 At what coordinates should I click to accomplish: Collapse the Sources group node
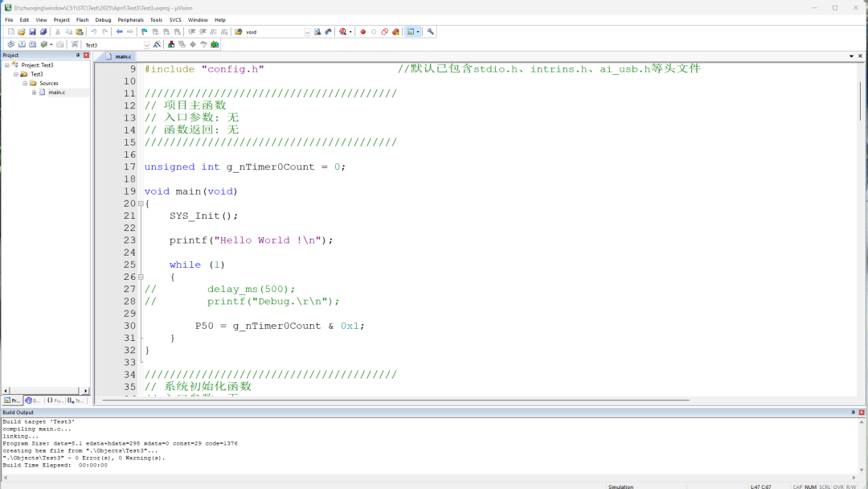[25, 83]
